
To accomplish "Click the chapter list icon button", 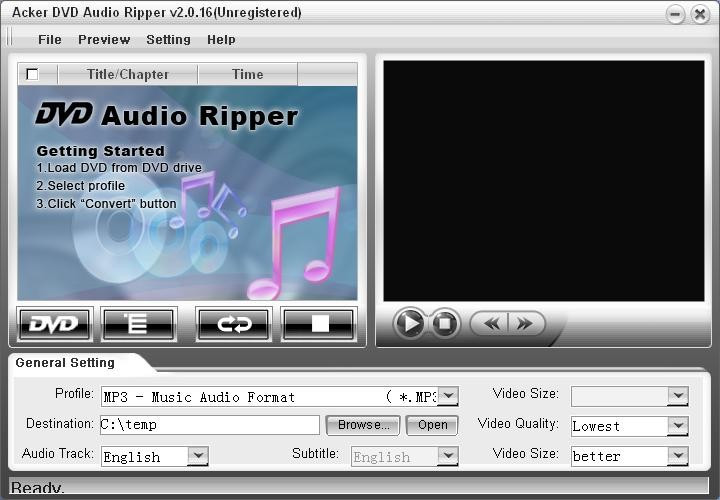I will 139,324.
